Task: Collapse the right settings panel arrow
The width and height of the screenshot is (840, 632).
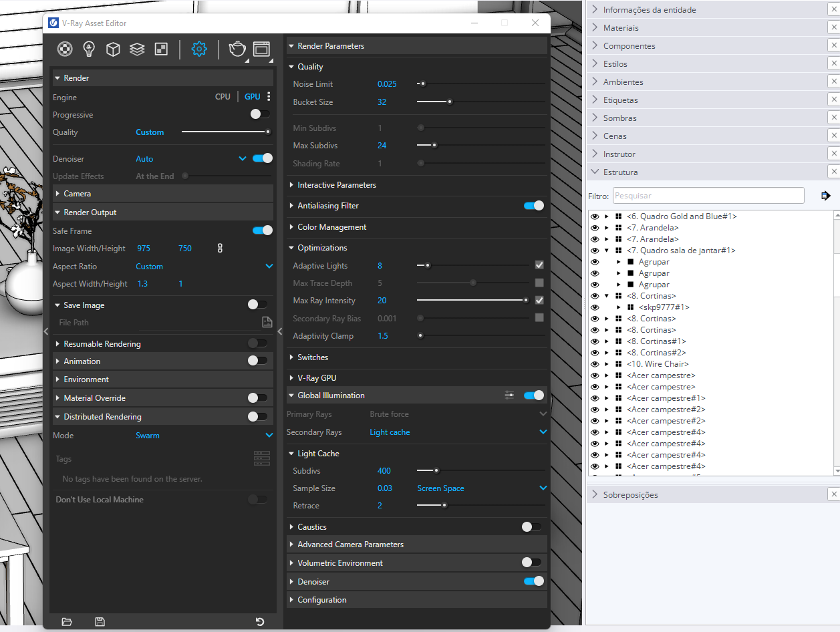Action: pyautogui.click(x=280, y=331)
